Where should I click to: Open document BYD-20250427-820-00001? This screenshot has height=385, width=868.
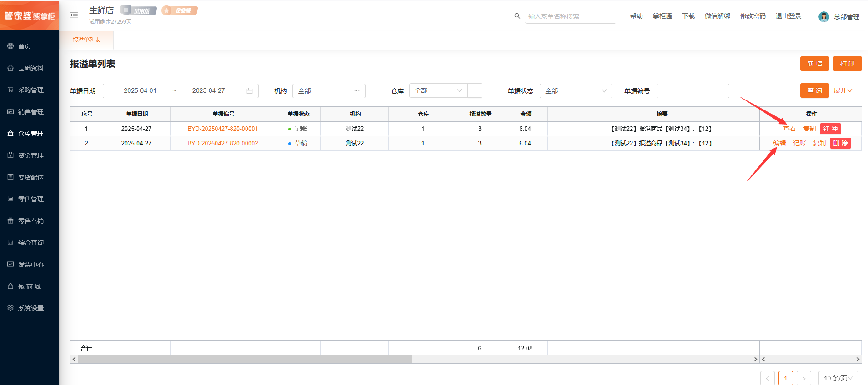(x=222, y=129)
